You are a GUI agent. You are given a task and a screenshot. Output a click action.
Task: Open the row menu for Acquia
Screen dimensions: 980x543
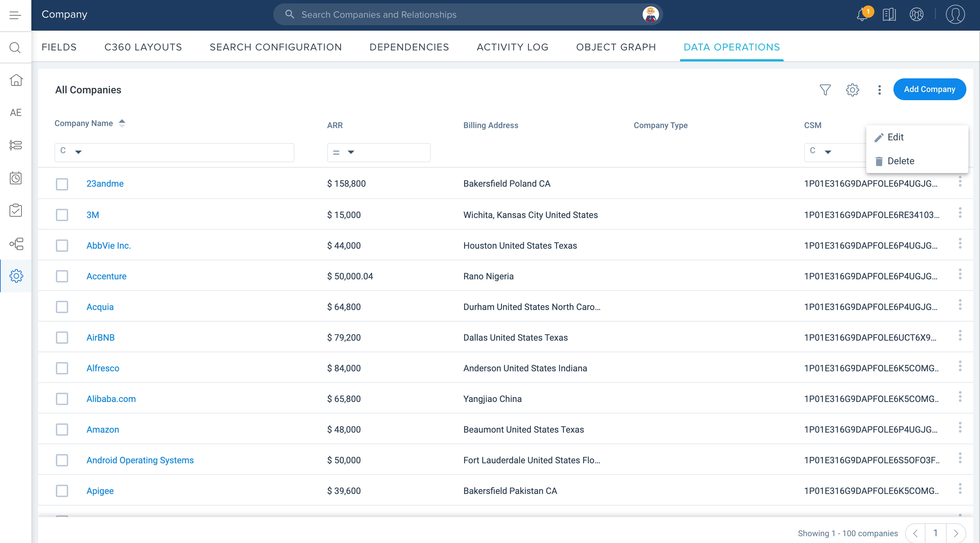(960, 305)
